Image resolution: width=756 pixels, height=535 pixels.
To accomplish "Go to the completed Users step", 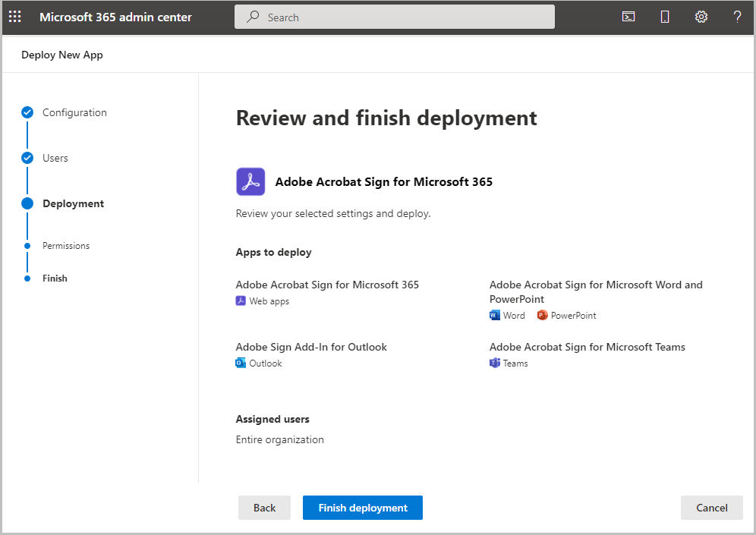I will click(x=55, y=158).
